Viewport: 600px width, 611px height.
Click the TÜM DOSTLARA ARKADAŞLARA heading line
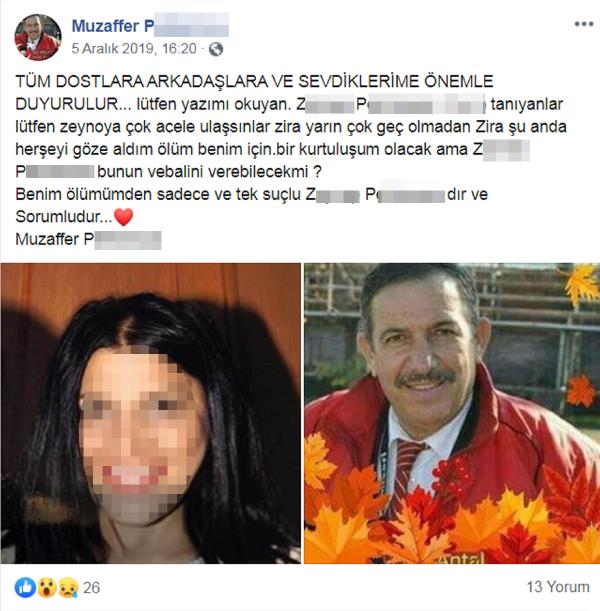pos(254,81)
